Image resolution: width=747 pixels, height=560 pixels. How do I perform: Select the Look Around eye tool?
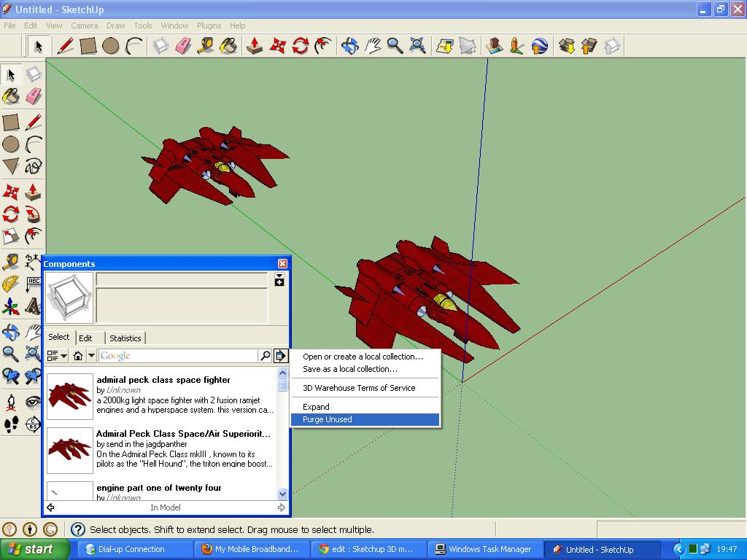click(34, 402)
